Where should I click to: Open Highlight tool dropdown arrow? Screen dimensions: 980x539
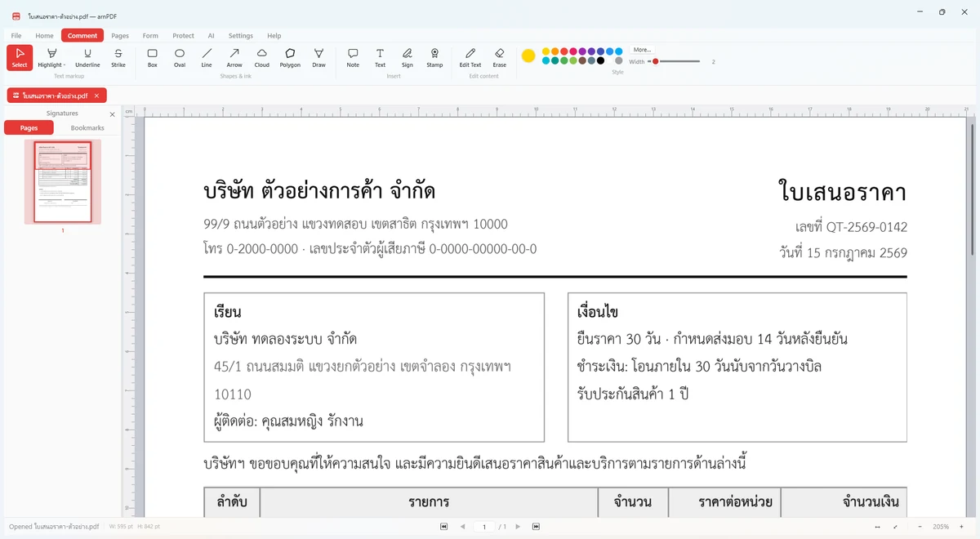pyautogui.click(x=65, y=65)
